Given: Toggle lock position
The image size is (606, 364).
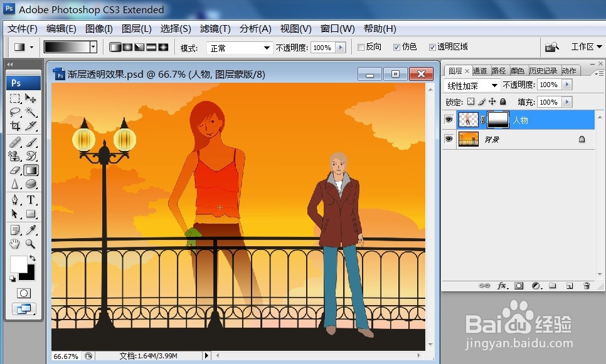Looking at the screenshot, I should (492, 101).
